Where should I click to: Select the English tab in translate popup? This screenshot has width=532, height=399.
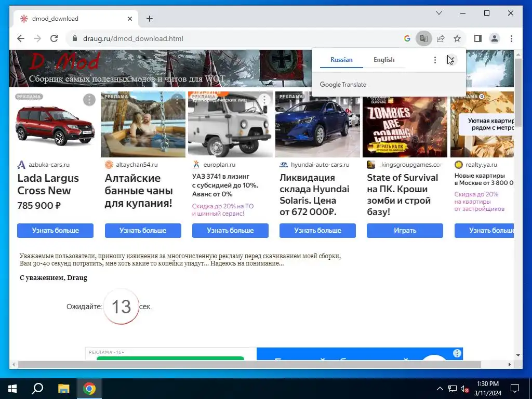384,60
